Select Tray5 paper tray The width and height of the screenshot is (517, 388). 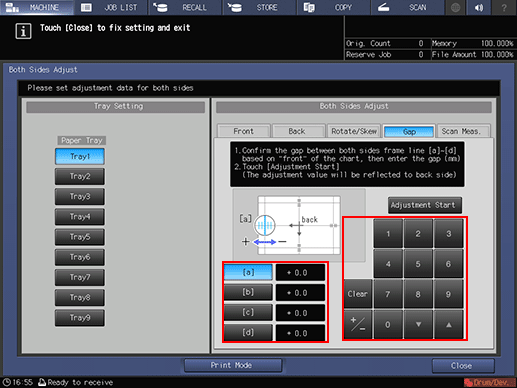pyautogui.click(x=80, y=237)
